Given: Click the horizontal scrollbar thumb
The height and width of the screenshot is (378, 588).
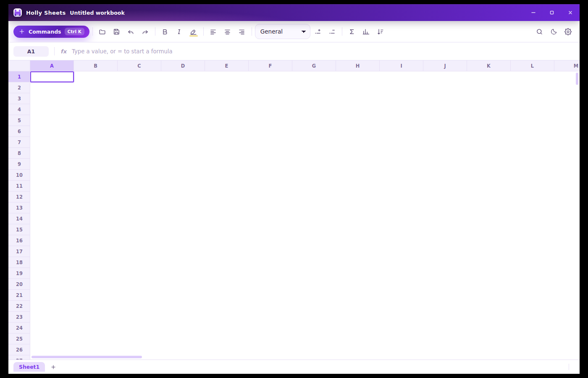Looking at the screenshot, I should (x=87, y=357).
